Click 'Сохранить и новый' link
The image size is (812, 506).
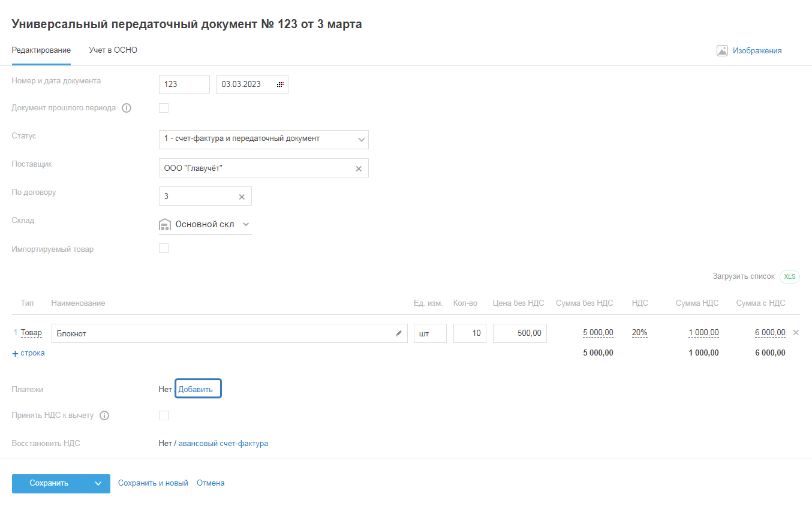[x=153, y=483]
